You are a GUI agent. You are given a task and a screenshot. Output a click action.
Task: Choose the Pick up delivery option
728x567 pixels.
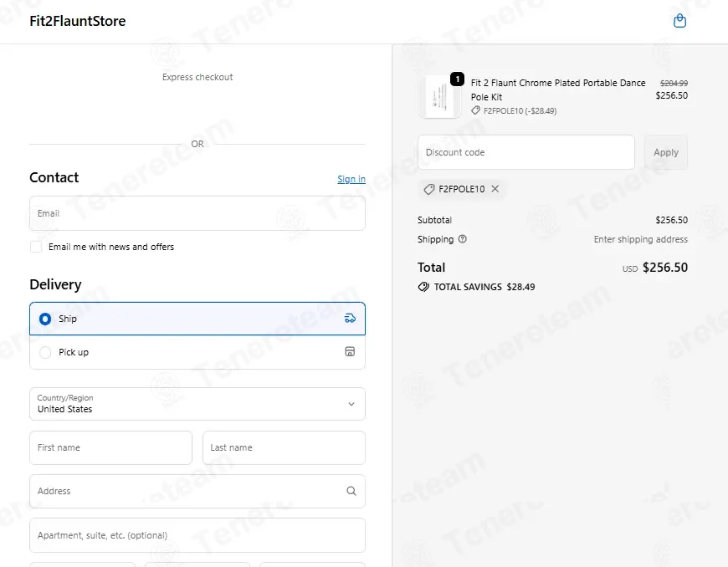(45, 352)
